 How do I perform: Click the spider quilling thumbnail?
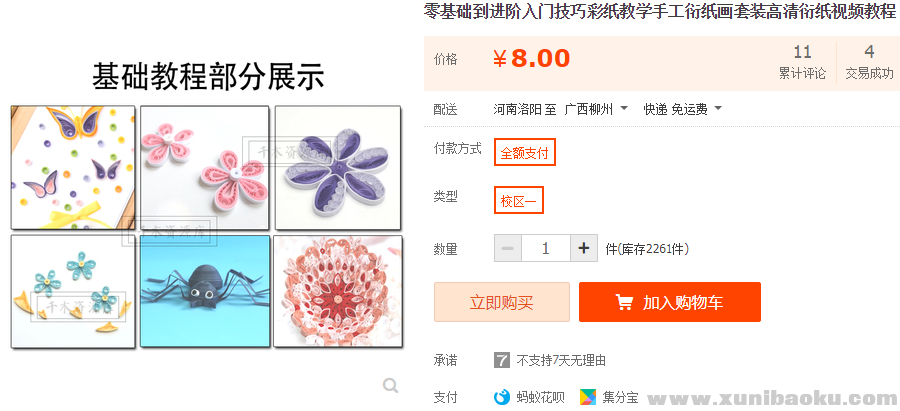coord(205,291)
